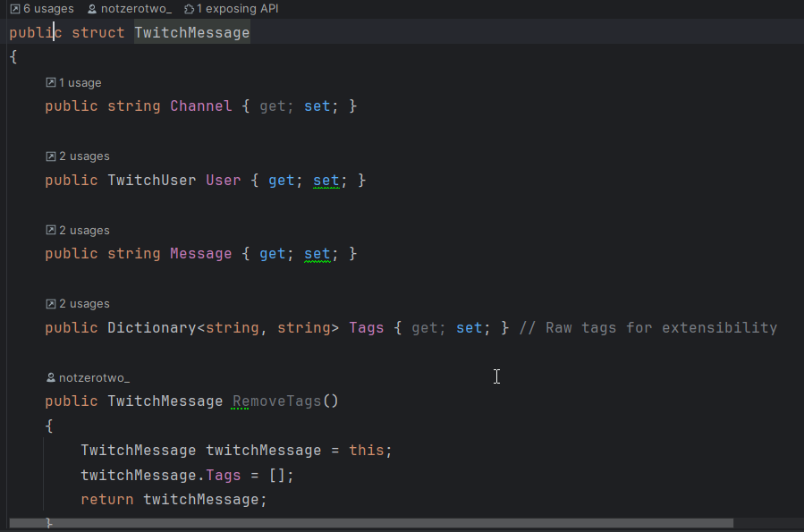Click the 'struct' keyword
This screenshot has height=532, width=804.
coord(98,33)
